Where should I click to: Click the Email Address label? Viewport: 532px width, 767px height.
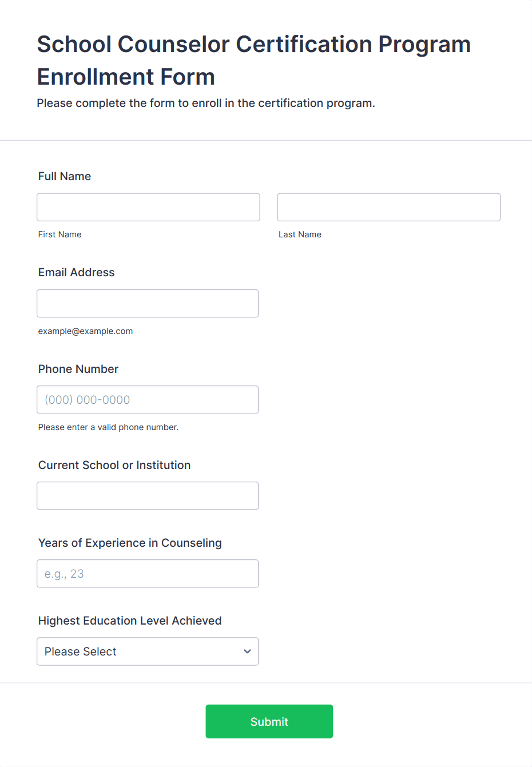pyautogui.click(x=77, y=272)
